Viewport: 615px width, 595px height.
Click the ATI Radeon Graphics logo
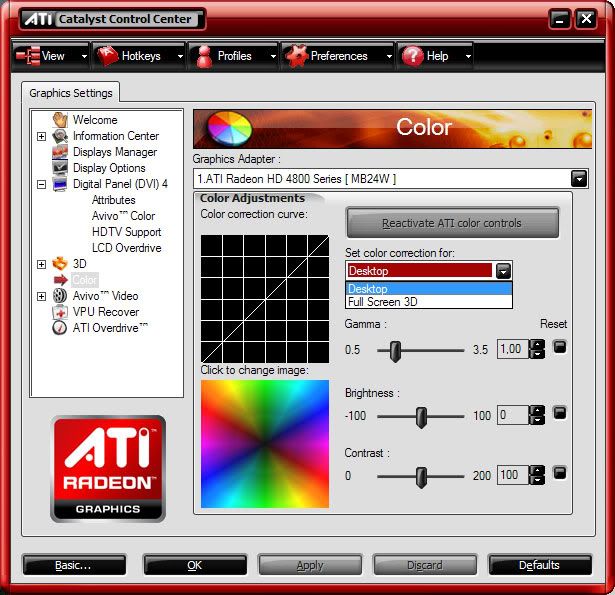pyautogui.click(x=108, y=469)
